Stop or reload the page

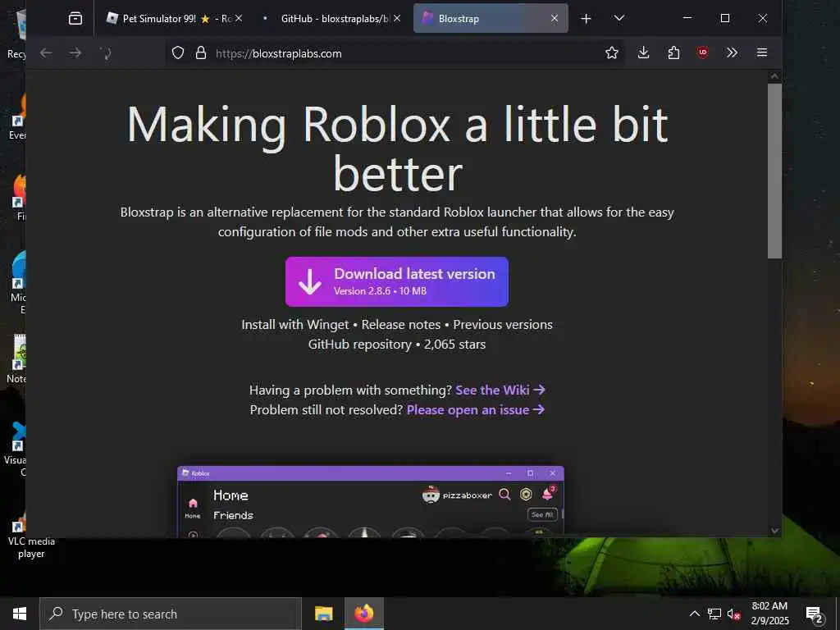click(106, 52)
